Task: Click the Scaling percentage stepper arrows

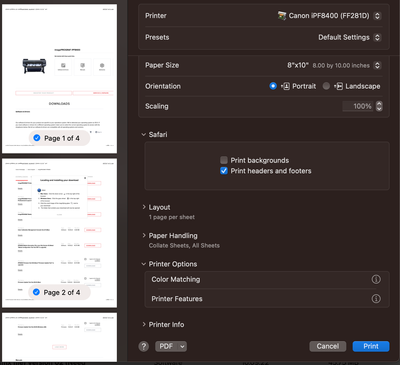Action: pos(379,106)
